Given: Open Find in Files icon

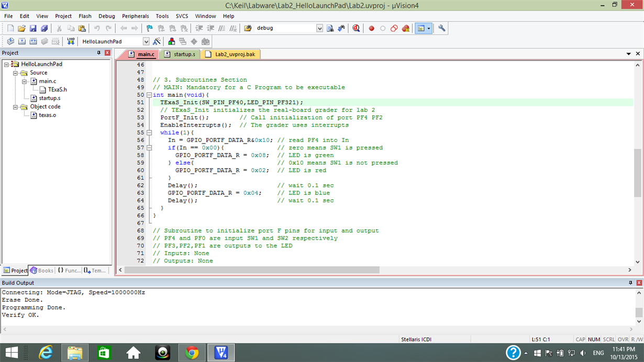Looking at the screenshot, I should click(x=248, y=28).
